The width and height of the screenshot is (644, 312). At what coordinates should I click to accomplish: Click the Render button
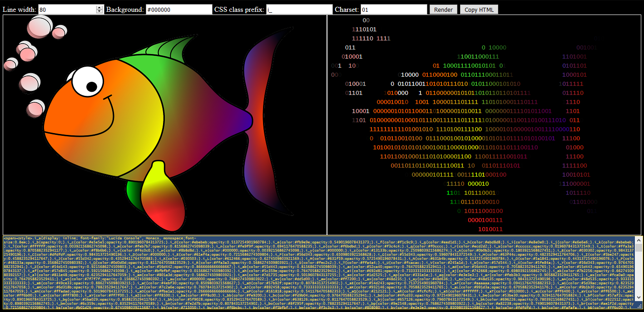(x=442, y=9)
